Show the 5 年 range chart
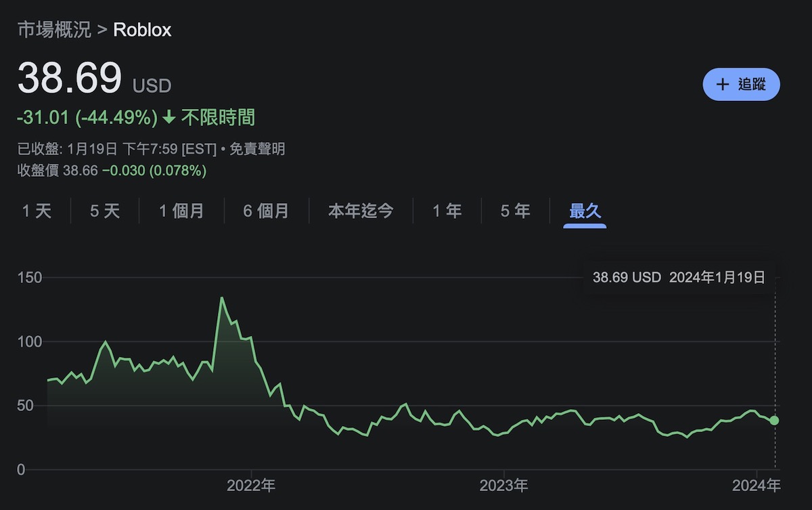 click(515, 211)
